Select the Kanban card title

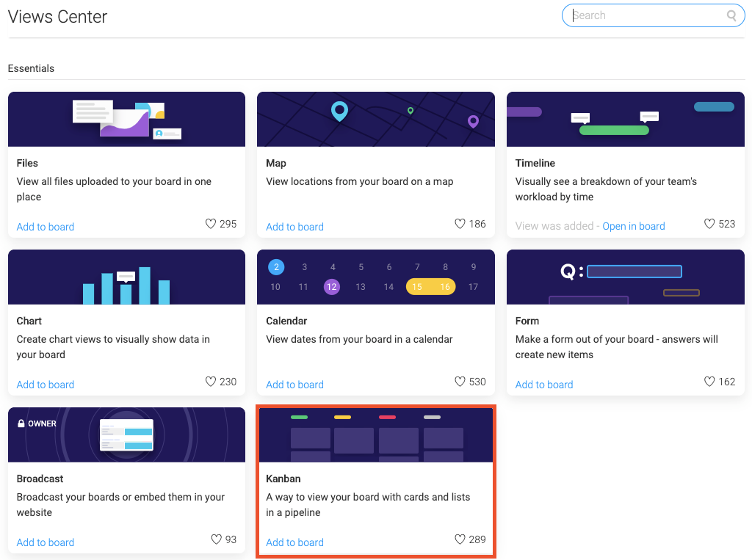[x=283, y=479]
